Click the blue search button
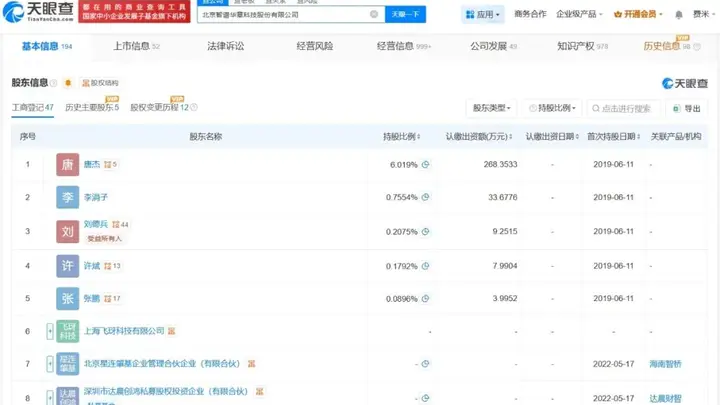Screen dimensions: 720x405 [x=405, y=14]
